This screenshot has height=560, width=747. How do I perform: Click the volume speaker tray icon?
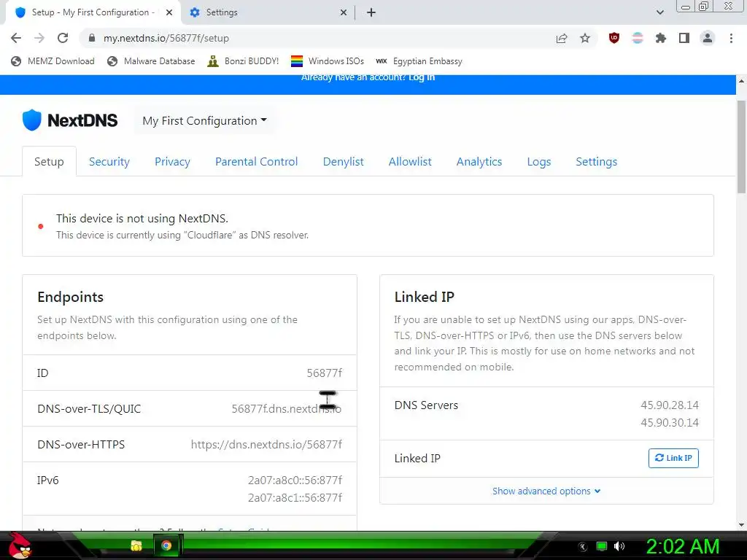pos(619,546)
